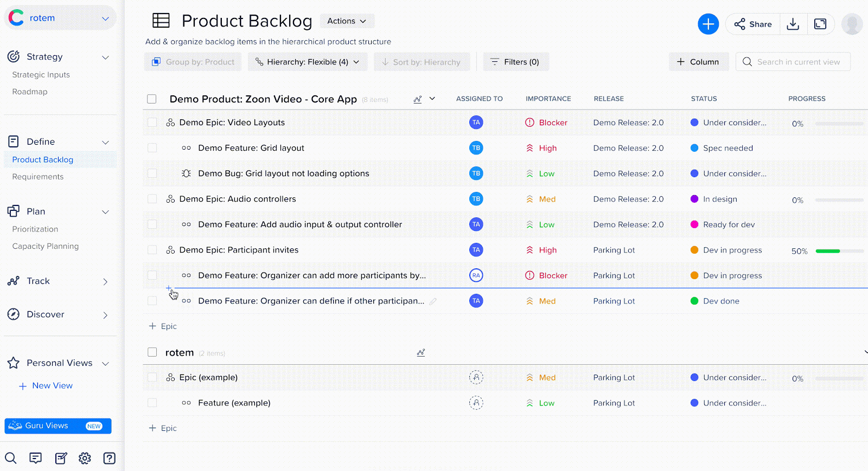Open the search magnifier in bottom sidebar

[x=11, y=459]
